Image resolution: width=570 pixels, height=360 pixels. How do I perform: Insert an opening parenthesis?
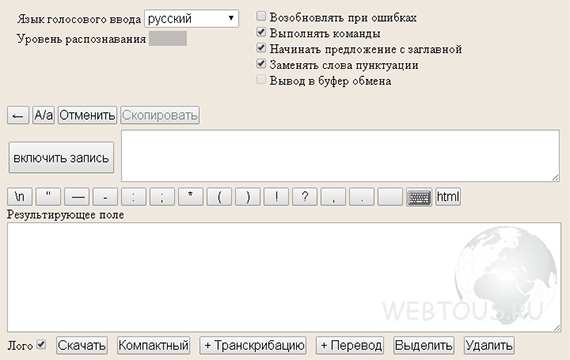(x=219, y=197)
